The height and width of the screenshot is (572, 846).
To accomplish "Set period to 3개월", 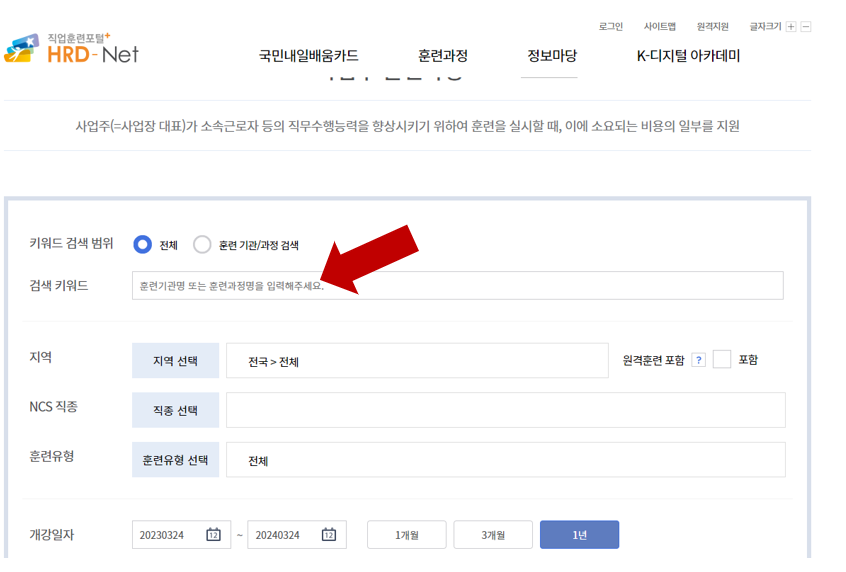I will click(493, 535).
